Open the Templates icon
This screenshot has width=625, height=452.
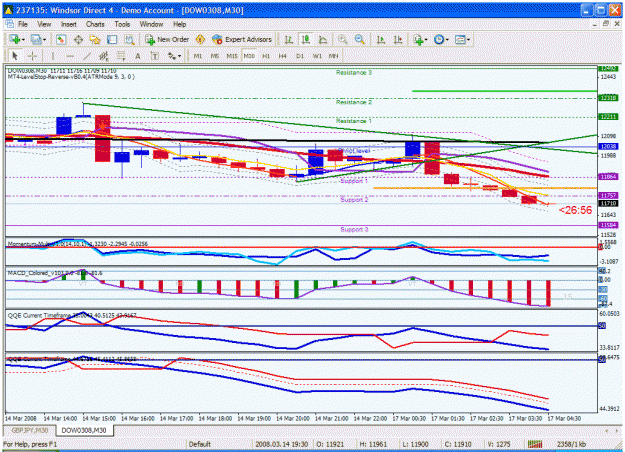[460, 39]
